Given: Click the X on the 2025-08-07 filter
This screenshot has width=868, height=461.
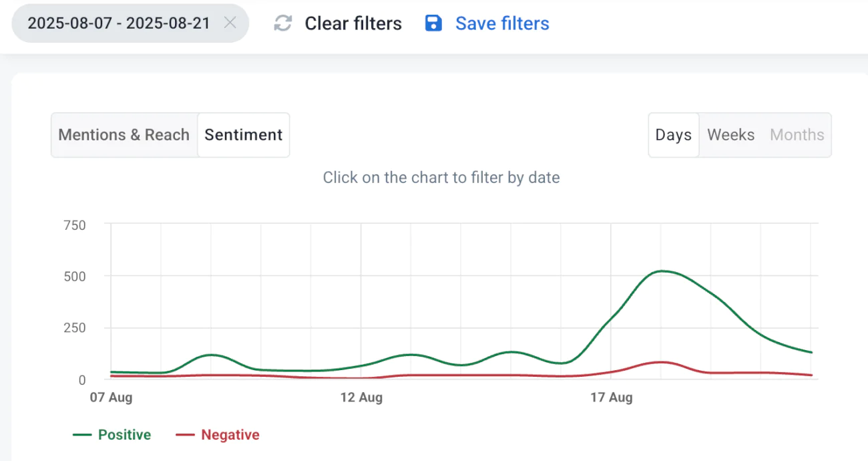Looking at the screenshot, I should [x=230, y=23].
